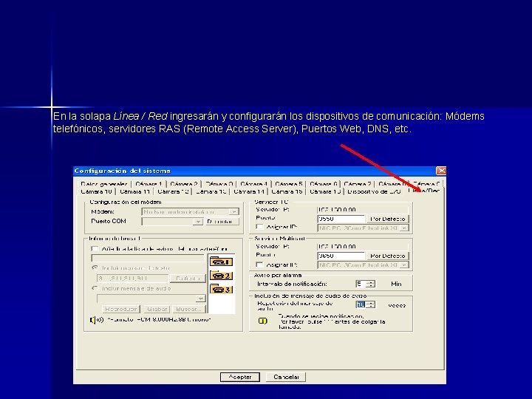Toggle the add to warning list checkbox
Viewport: 532px width, 399px height.
pyautogui.click(x=95, y=249)
